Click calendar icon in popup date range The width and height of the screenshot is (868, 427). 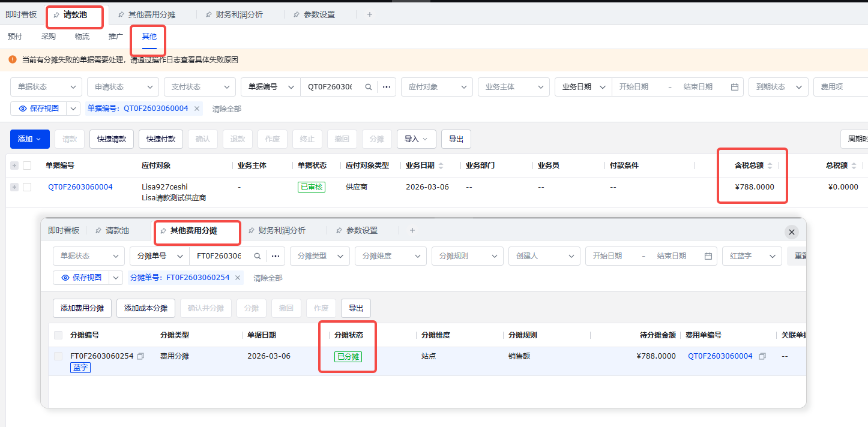[x=708, y=256]
